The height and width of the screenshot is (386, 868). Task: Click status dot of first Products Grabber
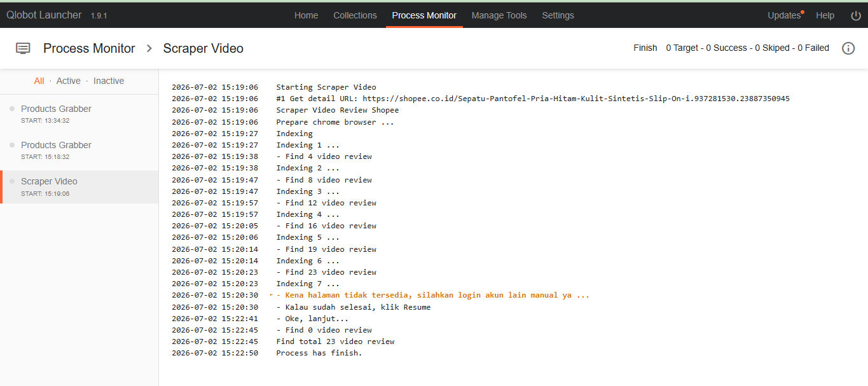pyautogui.click(x=12, y=109)
